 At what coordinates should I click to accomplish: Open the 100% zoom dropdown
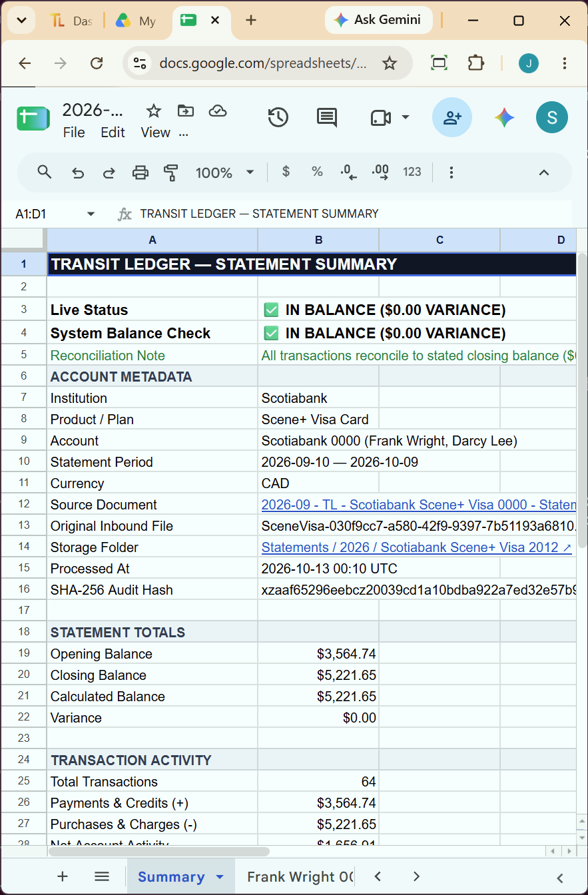pos(224,172)
